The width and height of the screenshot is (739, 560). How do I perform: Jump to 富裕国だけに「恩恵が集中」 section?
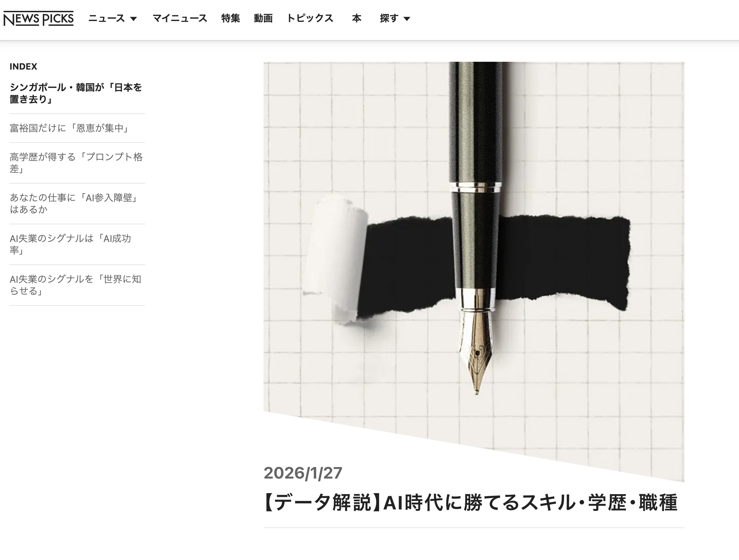[69, 128]
